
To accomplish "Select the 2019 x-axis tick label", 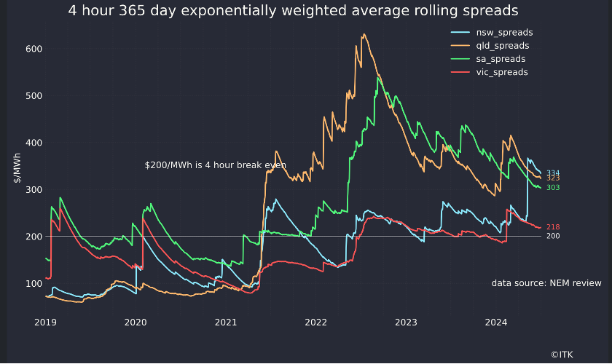I will [45, 323].
